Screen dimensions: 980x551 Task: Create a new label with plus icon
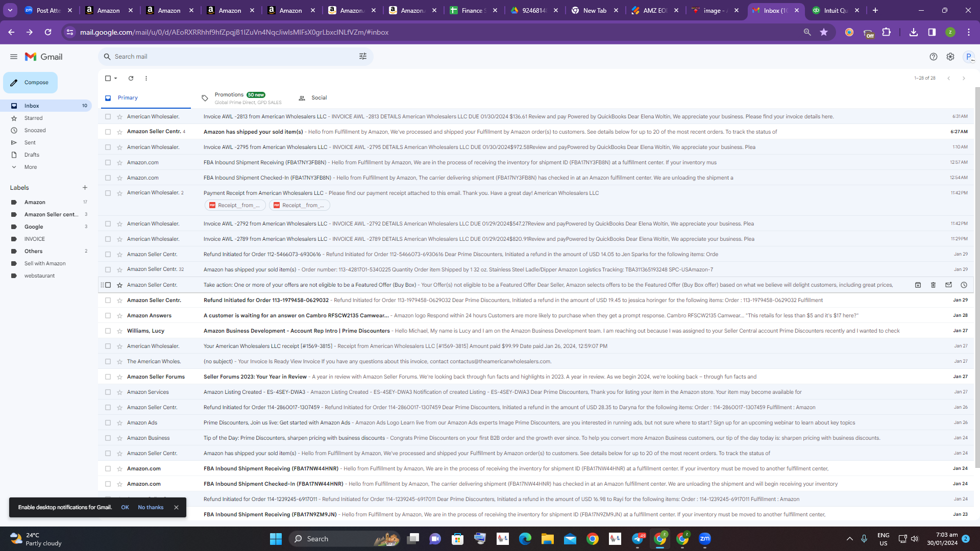click(85, 188)
